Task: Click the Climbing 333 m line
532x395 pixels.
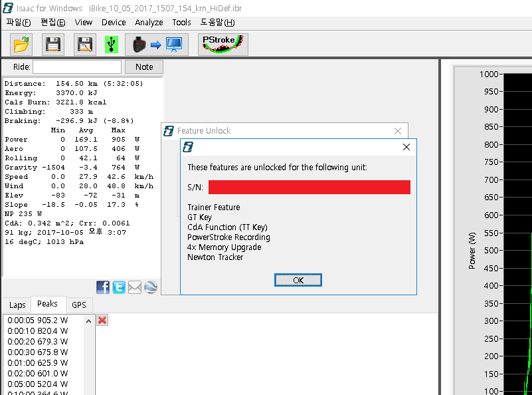Action: 48,112
